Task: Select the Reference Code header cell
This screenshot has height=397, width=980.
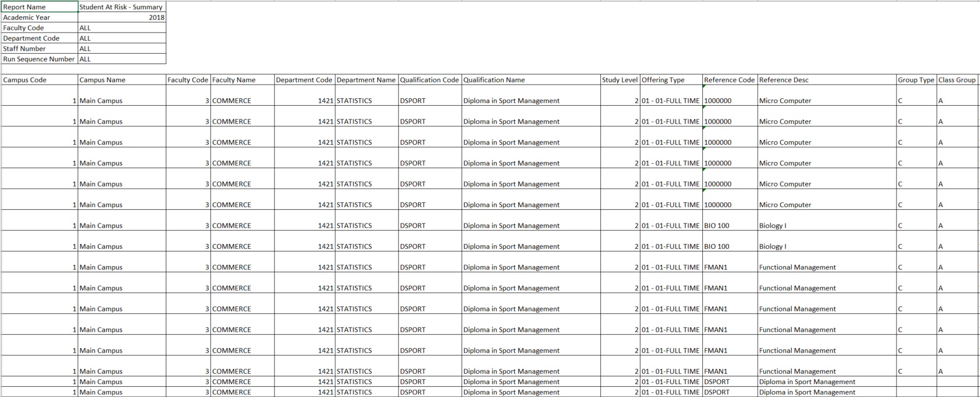Action: click(x=729, y=80)
